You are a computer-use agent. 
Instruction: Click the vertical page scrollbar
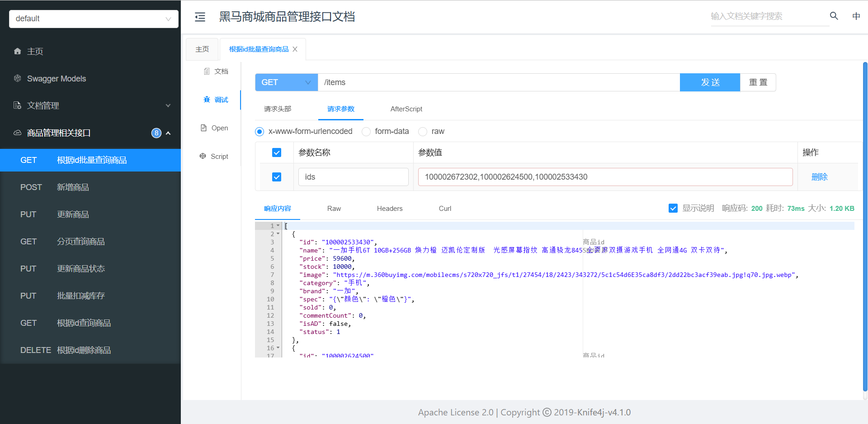(865, 226)
